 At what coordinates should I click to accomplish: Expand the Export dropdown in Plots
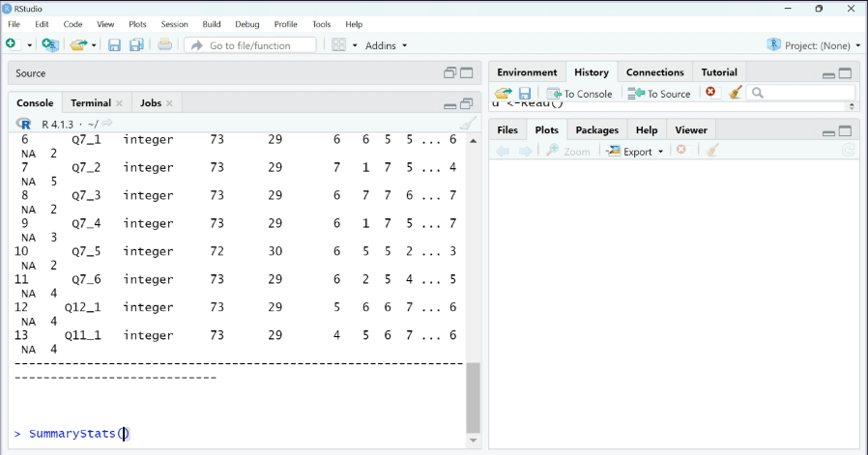(636, 151)
